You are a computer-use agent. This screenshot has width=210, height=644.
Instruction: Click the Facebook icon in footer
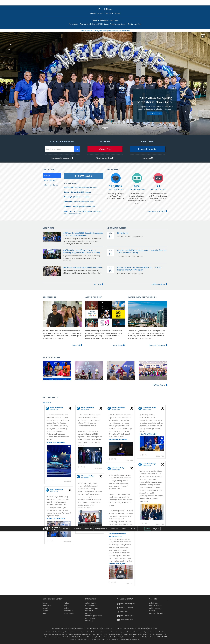click(x=118, y=608)
